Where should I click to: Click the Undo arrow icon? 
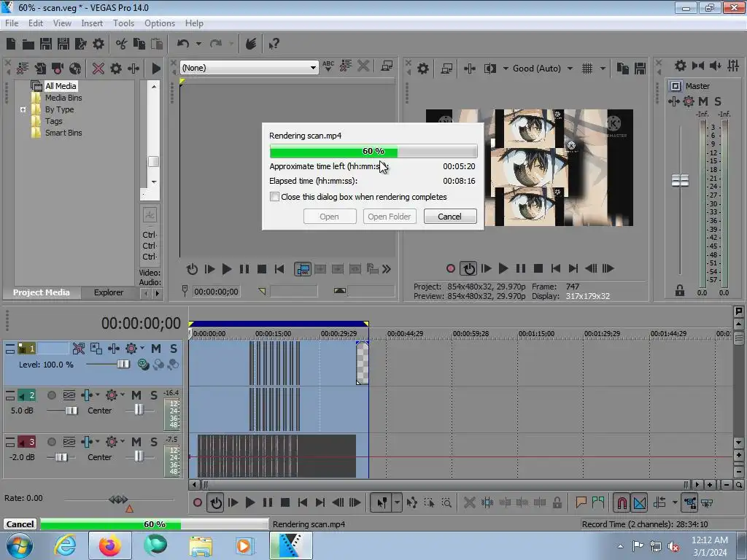click(183, 44)
